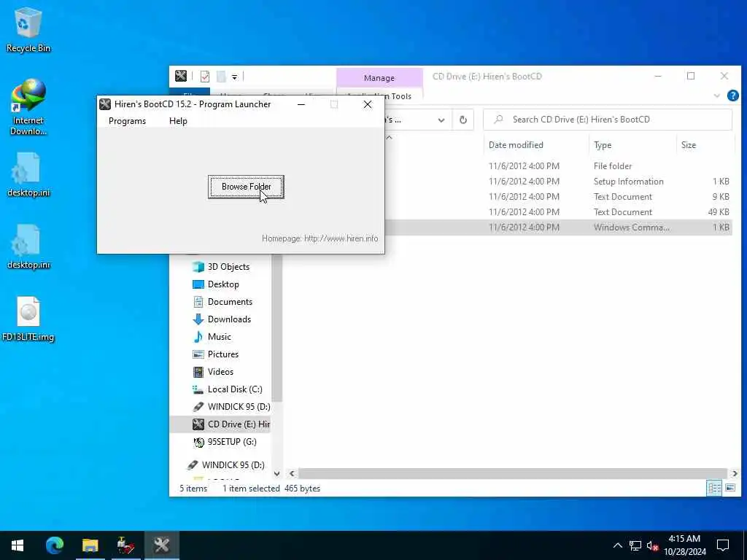This screenshot has height=560, width=747.
Task: Open the clock and date flyout
Action: (x=684, y=545)
